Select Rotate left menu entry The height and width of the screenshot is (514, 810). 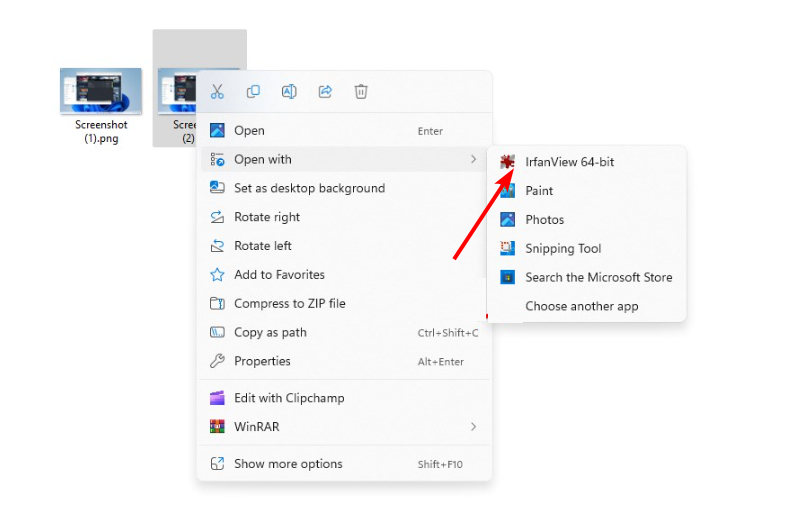[344, 245]
